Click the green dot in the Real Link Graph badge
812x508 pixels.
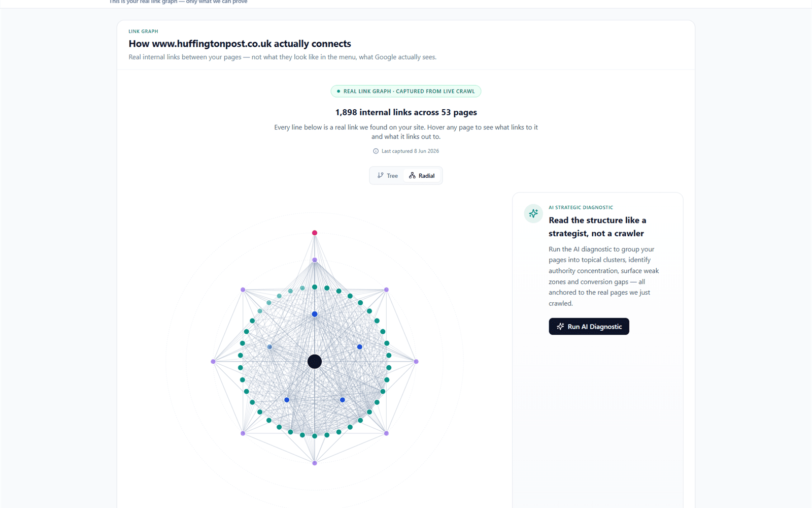tap(339, 91)
